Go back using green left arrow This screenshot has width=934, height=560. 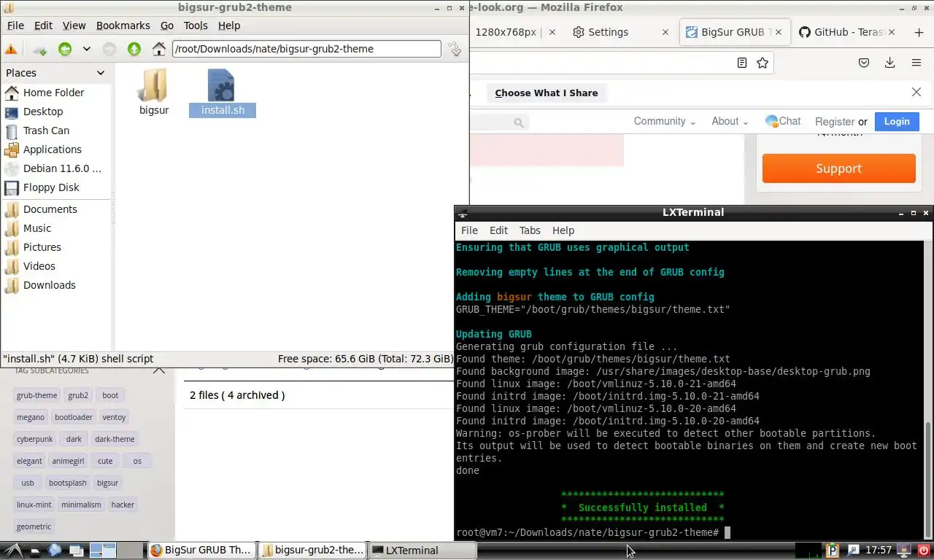(x=65, y=49)
